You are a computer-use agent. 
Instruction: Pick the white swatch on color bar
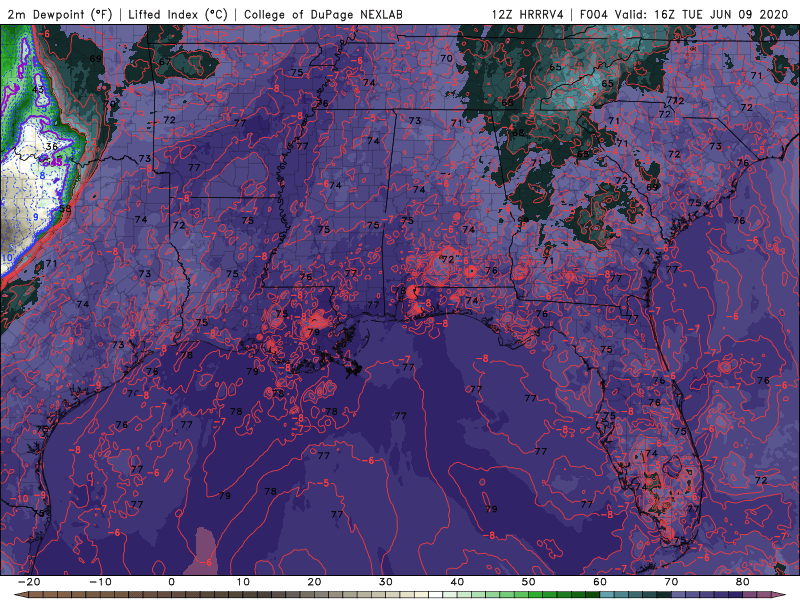435,594
